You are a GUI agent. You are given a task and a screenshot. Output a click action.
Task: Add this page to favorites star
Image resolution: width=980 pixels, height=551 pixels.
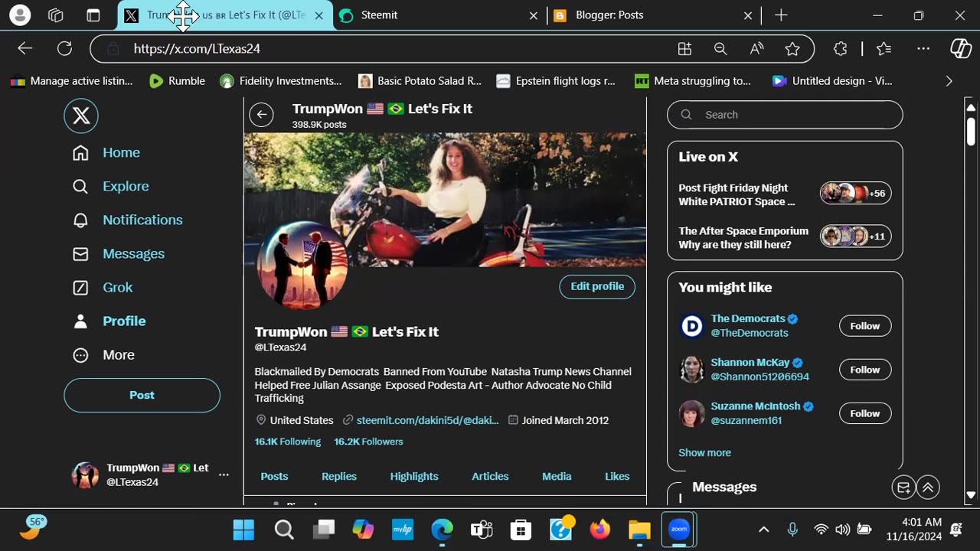pos(792,48)
